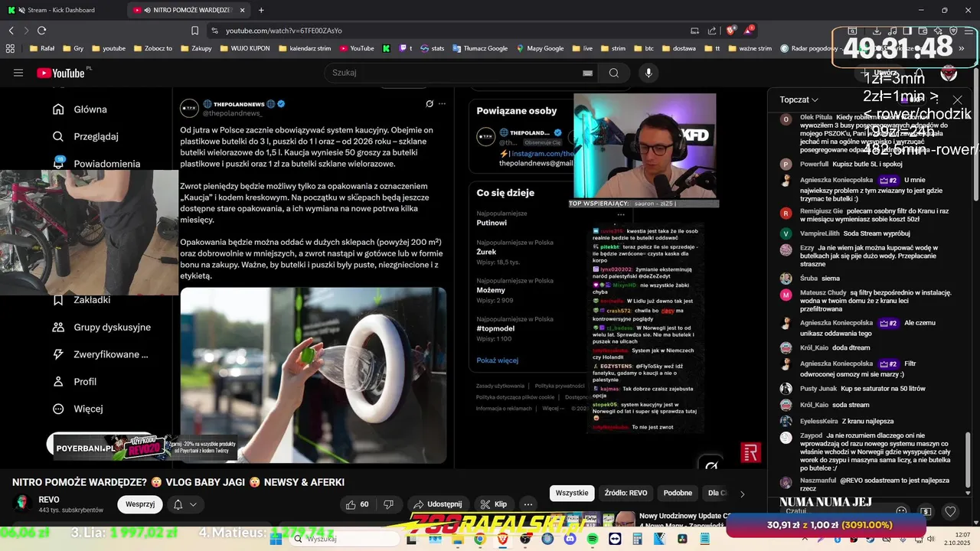Like the video with thumbs up
The height and width of the screenshot is (551, 980).
tap(358, 504)
